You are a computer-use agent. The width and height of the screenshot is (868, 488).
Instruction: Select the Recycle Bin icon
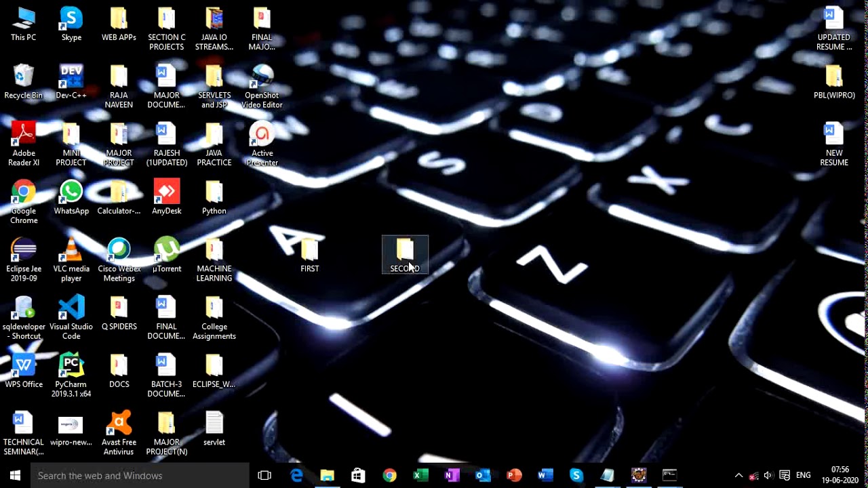pyautogui.click(x=23, y=82)
